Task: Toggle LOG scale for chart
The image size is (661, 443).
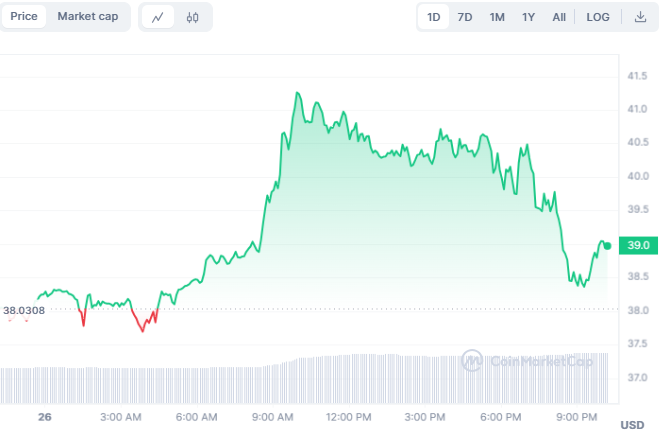Action: pyautogui.click(x=598, y=17)
